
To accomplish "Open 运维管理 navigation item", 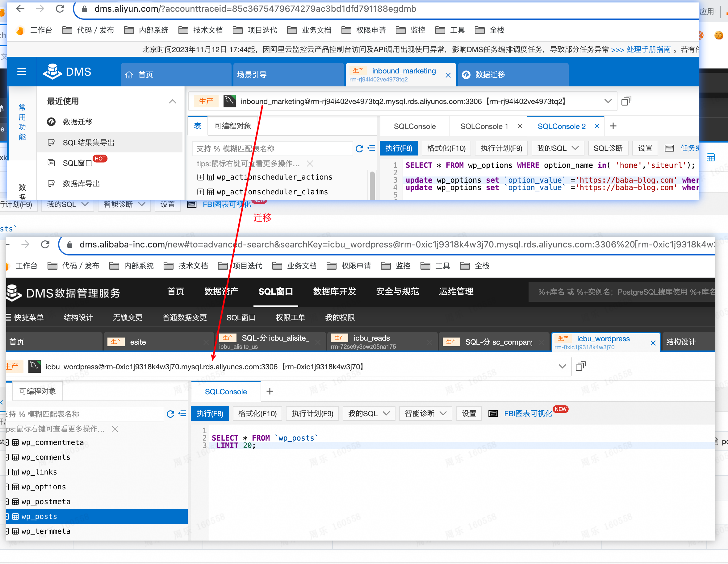I will coord(456,292).
